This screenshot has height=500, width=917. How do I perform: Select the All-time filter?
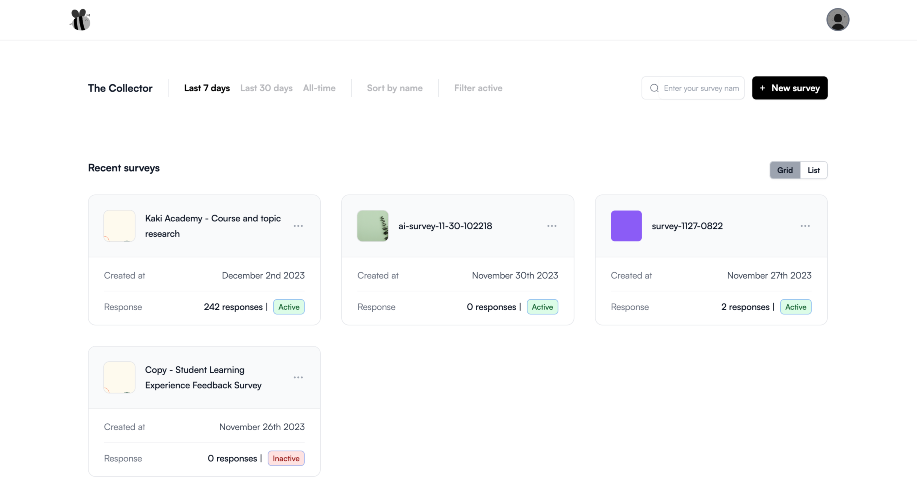coord(319,88)
